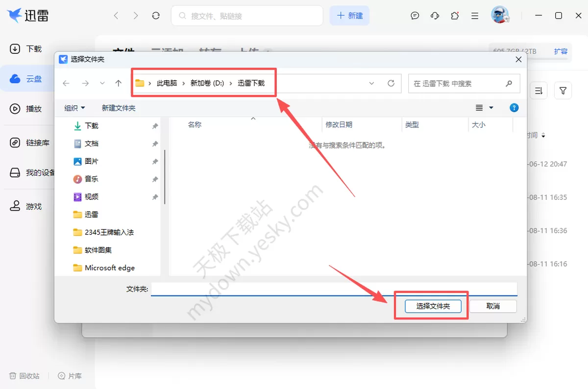Select 视频 in the navigation pane
The image size is (588, 389).
[x=92, y=196]
